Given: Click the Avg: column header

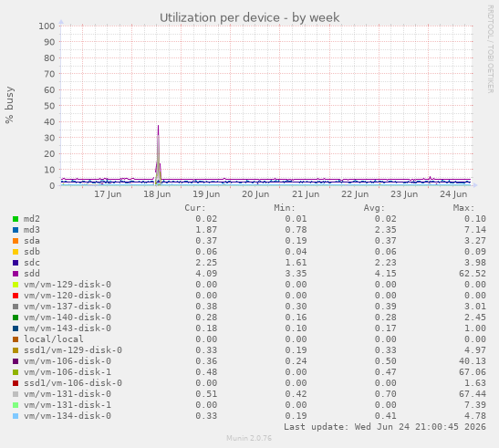Looking at the screenshot, I should click(374, 208).
